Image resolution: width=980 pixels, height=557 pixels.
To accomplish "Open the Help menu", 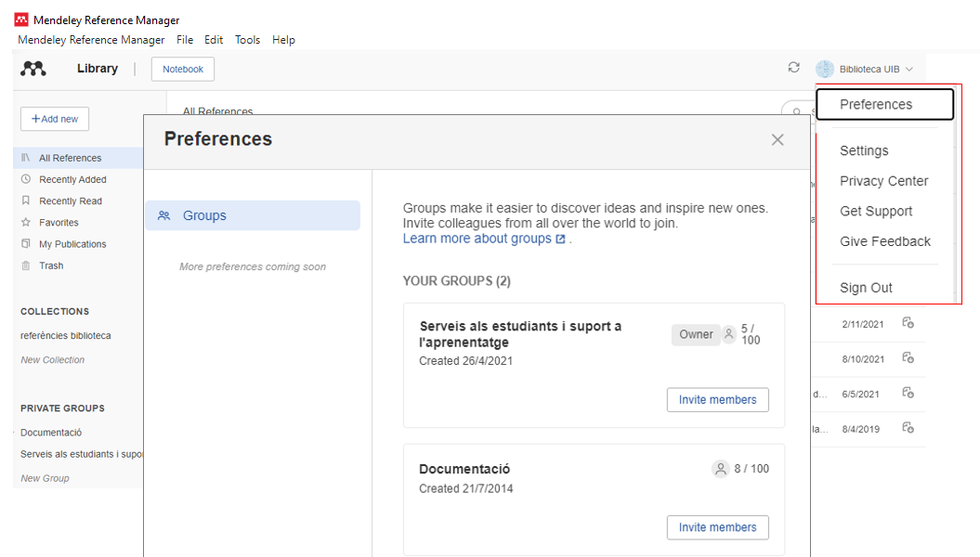I will pos(283,40).
